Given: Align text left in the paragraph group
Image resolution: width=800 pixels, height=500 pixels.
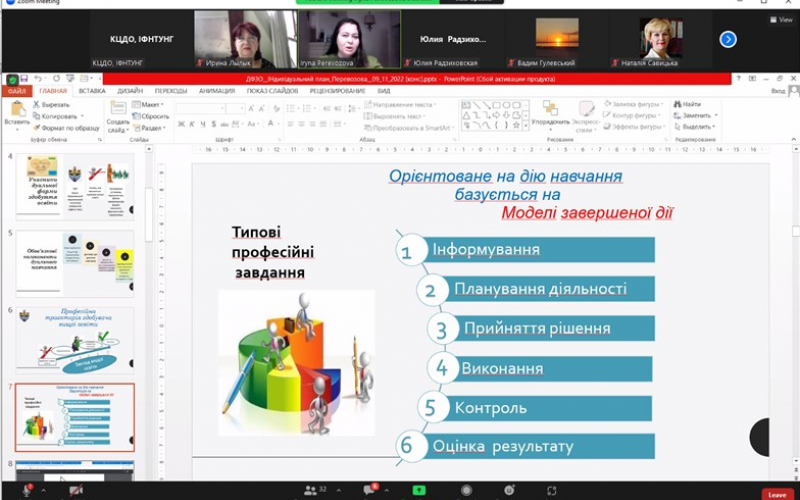Looking at the screenshot, I should point(290,124).
